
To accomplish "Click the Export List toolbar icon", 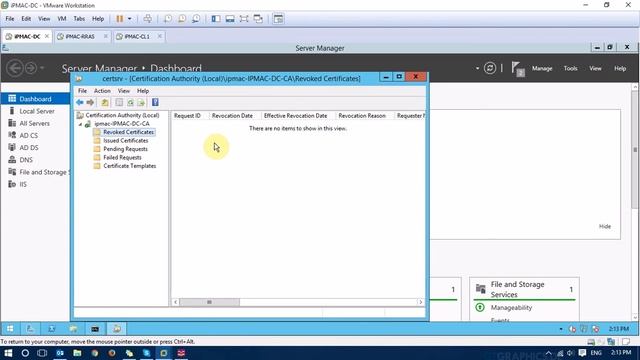I will [x=141, y=102].
